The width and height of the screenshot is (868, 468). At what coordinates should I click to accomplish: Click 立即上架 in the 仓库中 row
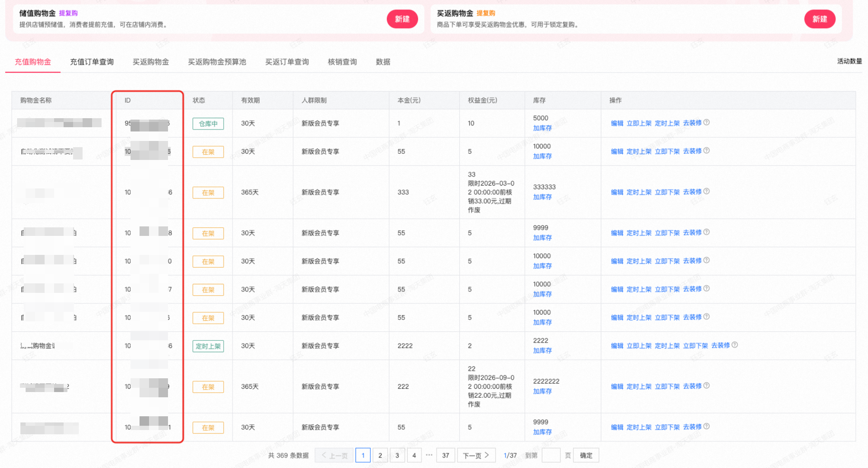point(639,123)
